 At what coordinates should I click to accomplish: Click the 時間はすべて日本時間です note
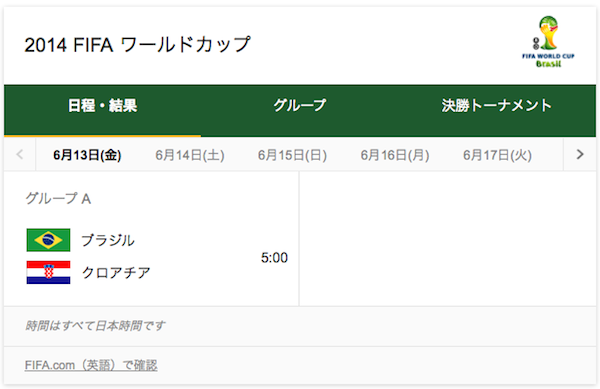pos(95,326)
